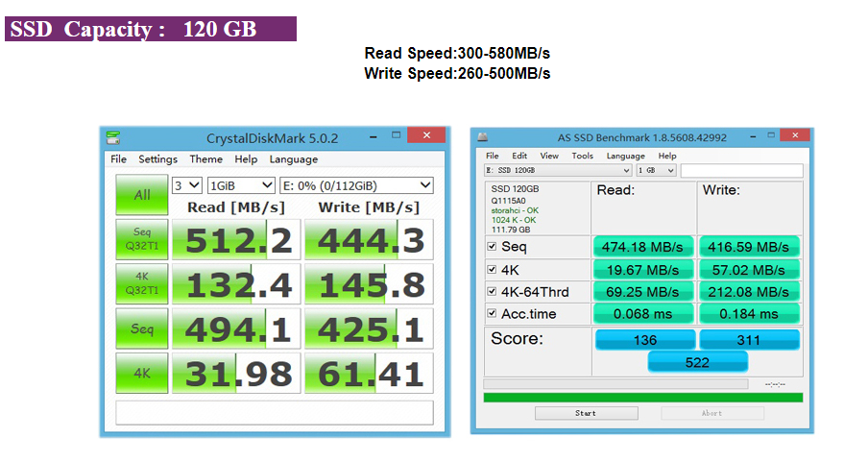This screenshot has height=462, width=868.
Task: Open AS SSD View menu
Action: (549, 156)
